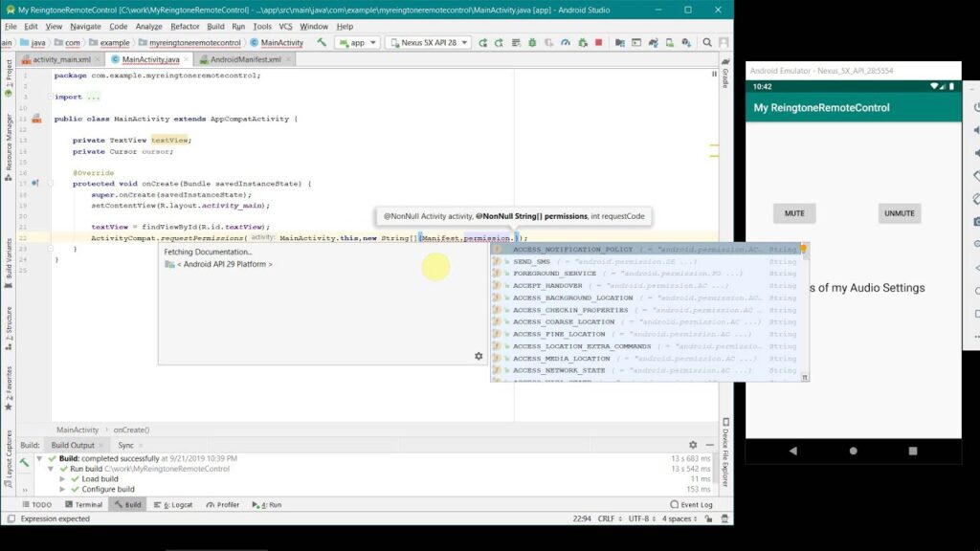
Task: Select FOREGROUND_SERVICE completion entry
Action: (647, 273)
